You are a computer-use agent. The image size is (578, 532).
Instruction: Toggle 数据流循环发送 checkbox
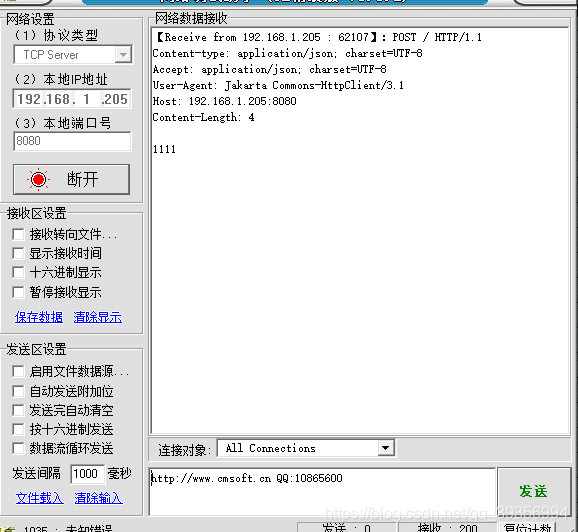click(x=18, y=448)
